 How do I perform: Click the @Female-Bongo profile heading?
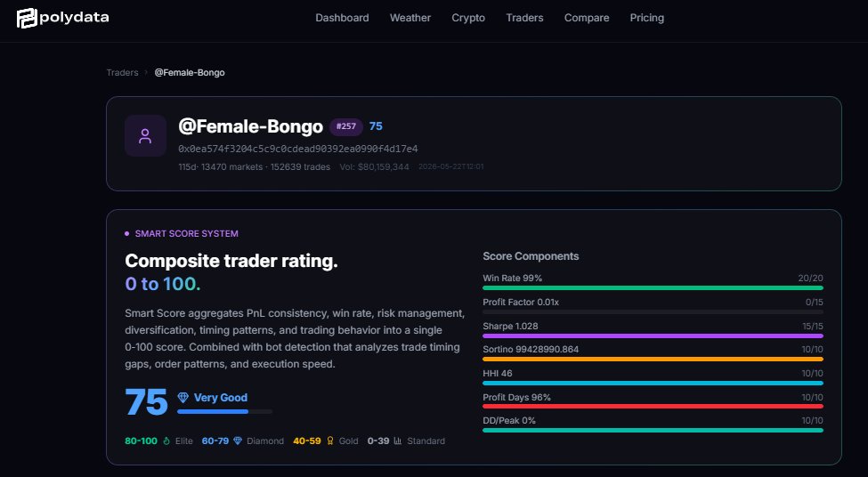(250, 126)
